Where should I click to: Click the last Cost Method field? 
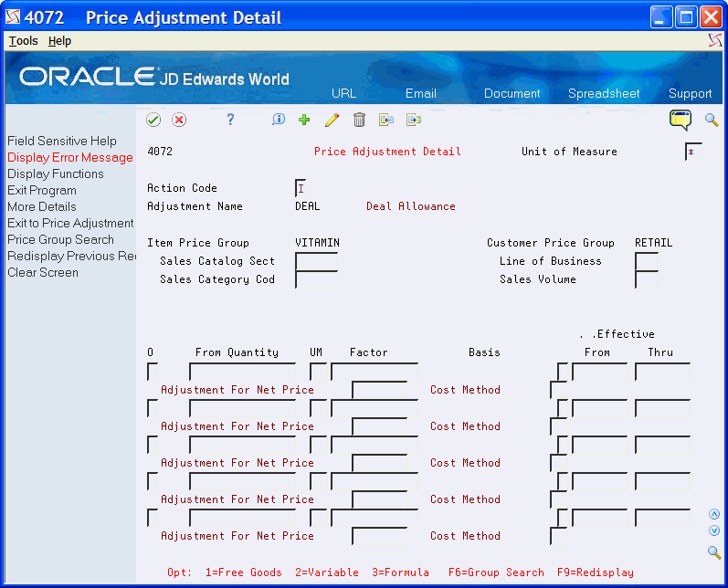pos(558,536)
